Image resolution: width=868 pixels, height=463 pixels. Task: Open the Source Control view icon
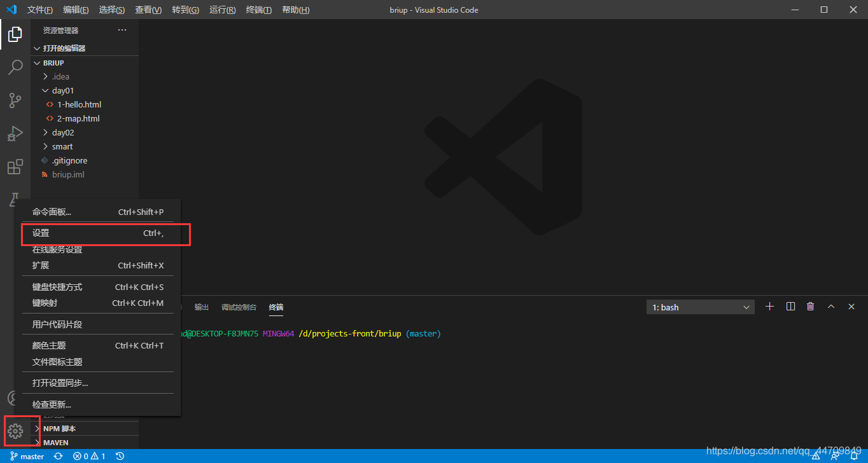[x=15, y=100]
